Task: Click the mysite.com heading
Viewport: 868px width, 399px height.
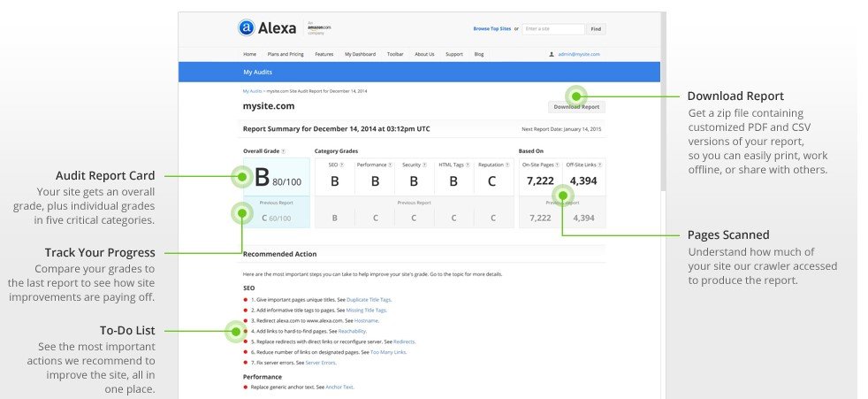Action: [269, 106]
